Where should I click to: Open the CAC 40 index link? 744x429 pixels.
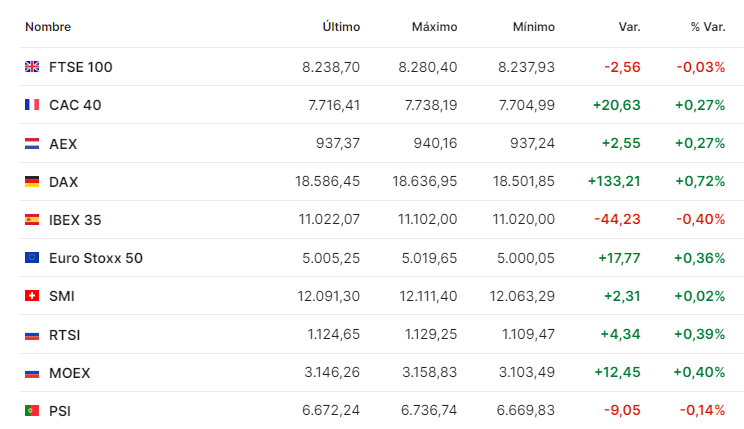[x=75, y=105]
